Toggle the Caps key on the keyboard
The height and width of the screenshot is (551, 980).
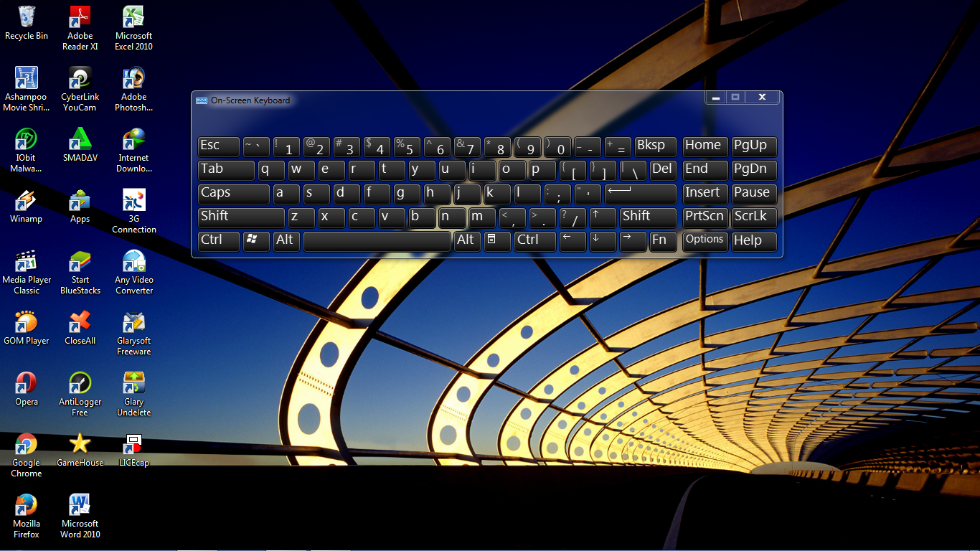(233, 194)
